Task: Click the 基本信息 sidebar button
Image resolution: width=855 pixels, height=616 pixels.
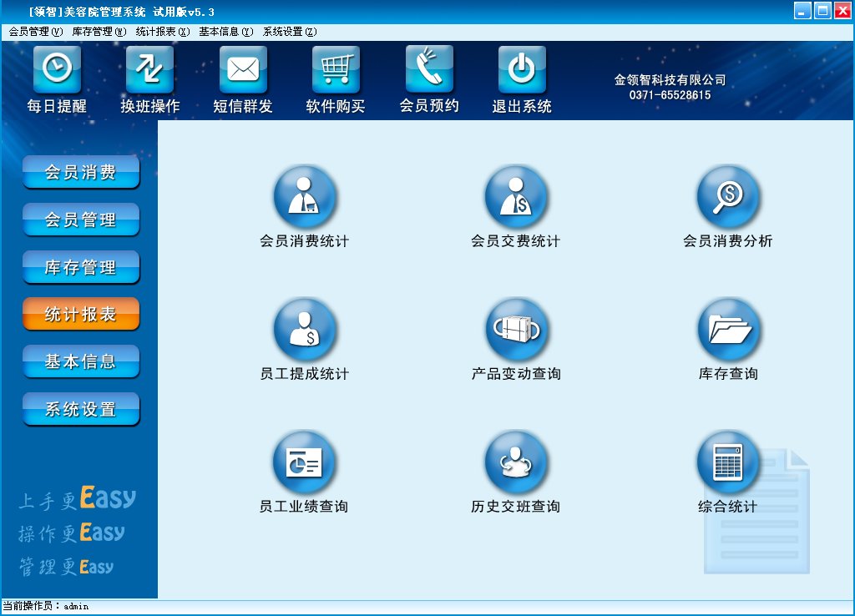Action: (80, 362)
